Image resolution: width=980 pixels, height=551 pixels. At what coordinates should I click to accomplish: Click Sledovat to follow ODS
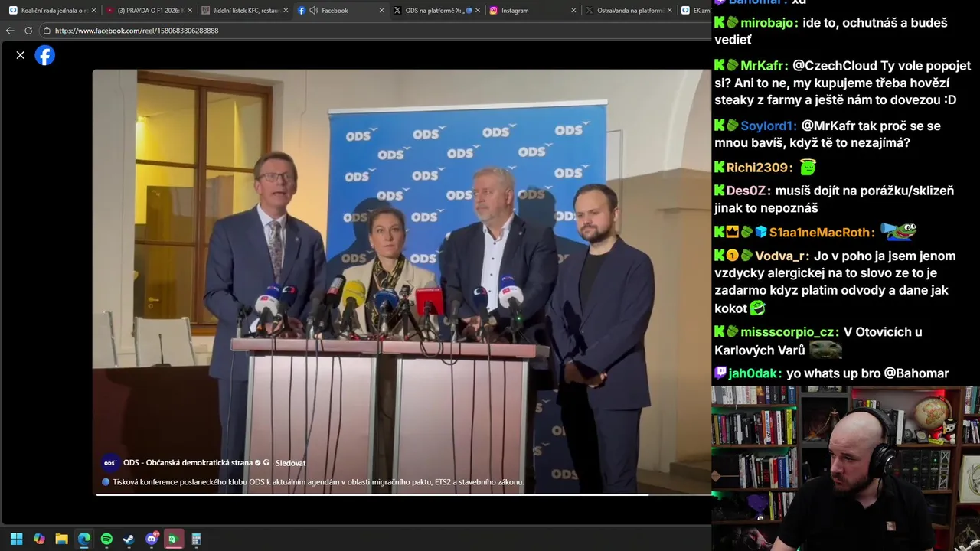(290, 463)
